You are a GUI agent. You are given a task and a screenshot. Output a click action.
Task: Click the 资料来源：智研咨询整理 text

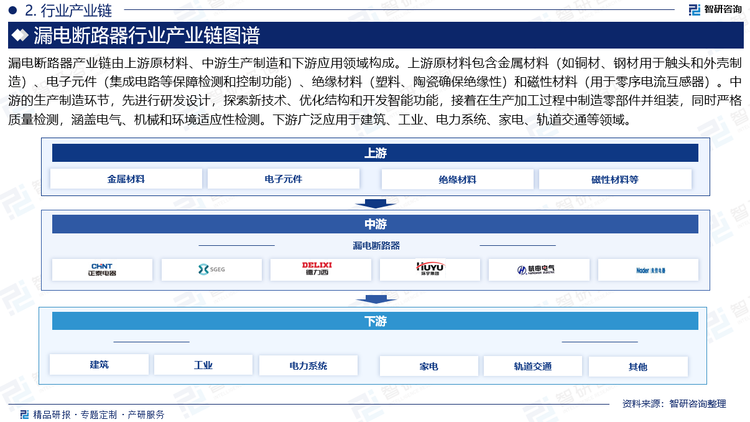(x=674, y=404)
